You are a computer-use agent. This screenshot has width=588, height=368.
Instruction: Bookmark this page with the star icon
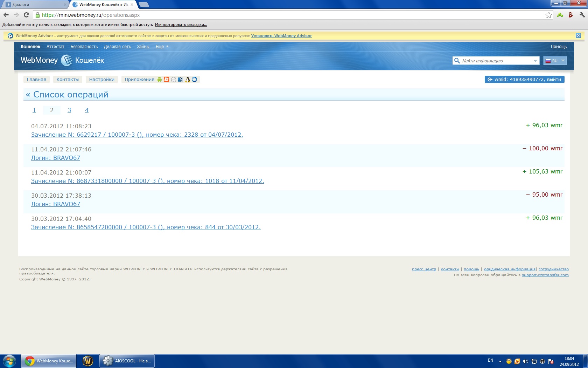tap(548, 15)
